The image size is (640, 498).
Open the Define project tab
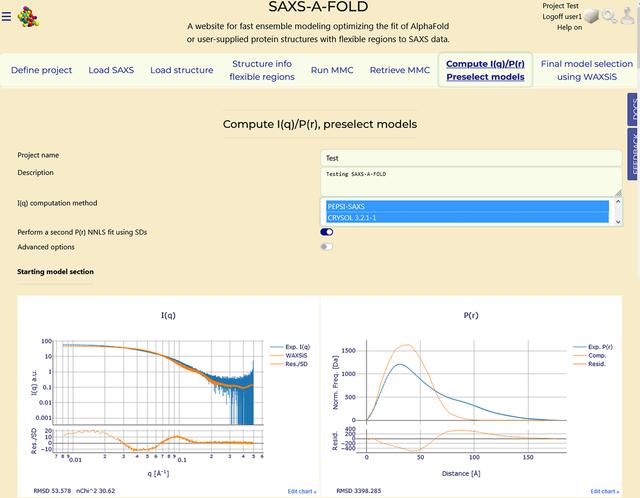tap(42, 70)
